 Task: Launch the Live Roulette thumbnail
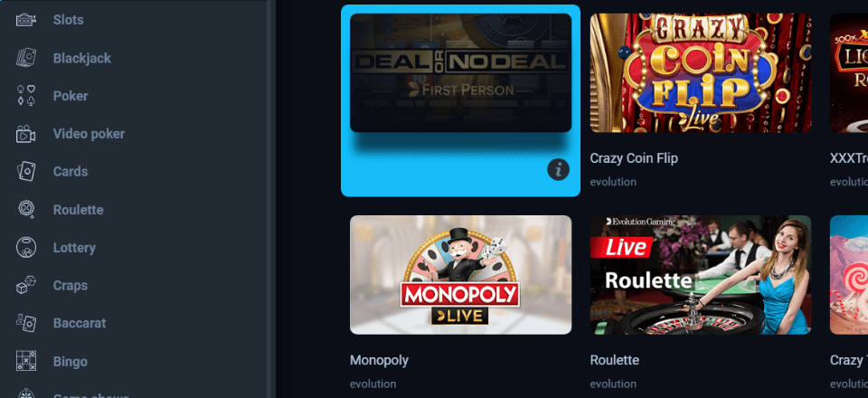pos(701,275)
